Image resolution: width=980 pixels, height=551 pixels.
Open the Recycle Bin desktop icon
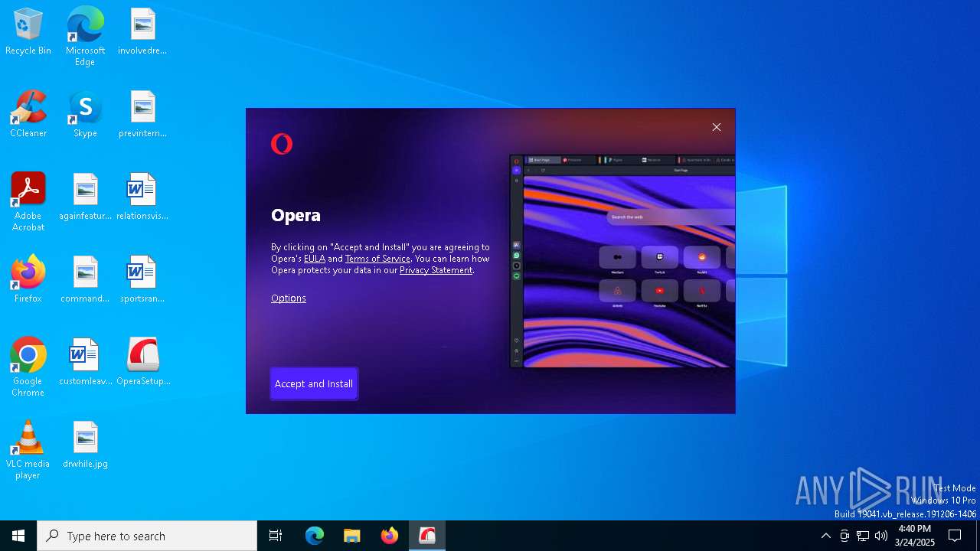(28, 32)
